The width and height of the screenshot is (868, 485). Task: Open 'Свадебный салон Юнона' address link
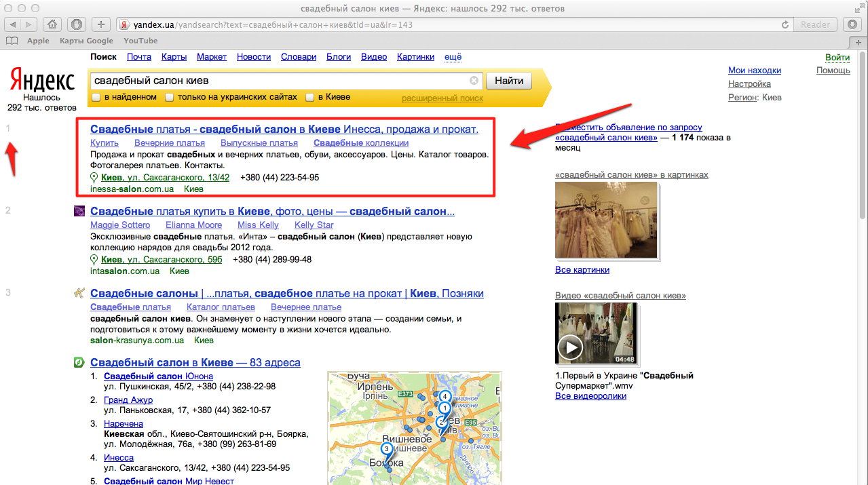coord(159,376)
